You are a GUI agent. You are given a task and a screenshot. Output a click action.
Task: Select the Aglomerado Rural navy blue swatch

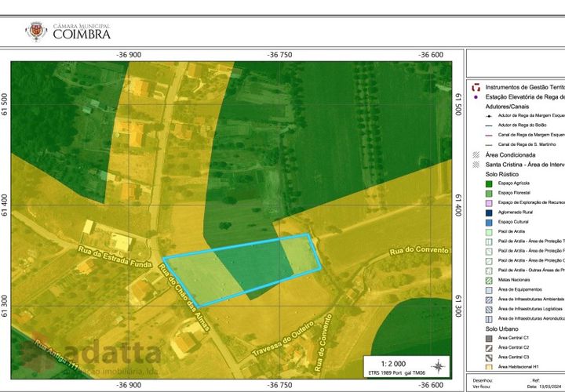489,212
